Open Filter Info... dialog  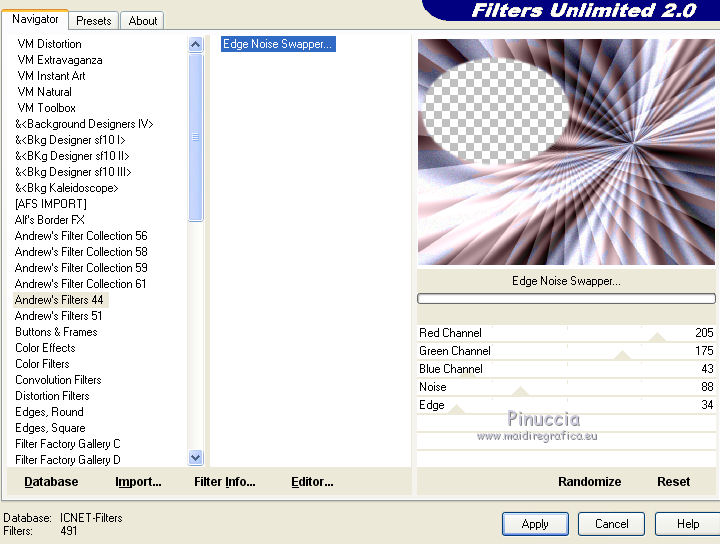pos(225,482)
